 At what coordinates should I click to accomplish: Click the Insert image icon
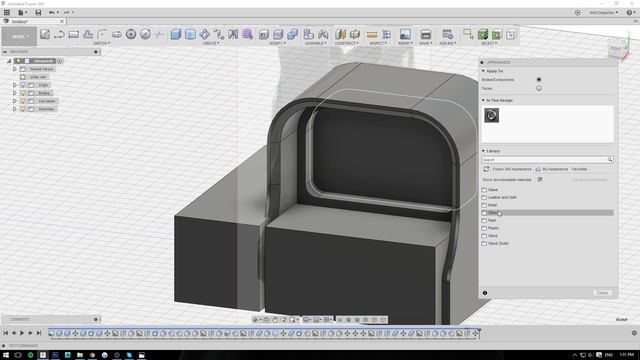coord(405,34)
